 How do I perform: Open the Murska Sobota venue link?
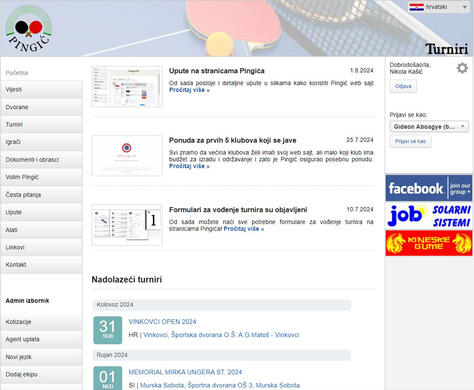[x=220, y=385]
